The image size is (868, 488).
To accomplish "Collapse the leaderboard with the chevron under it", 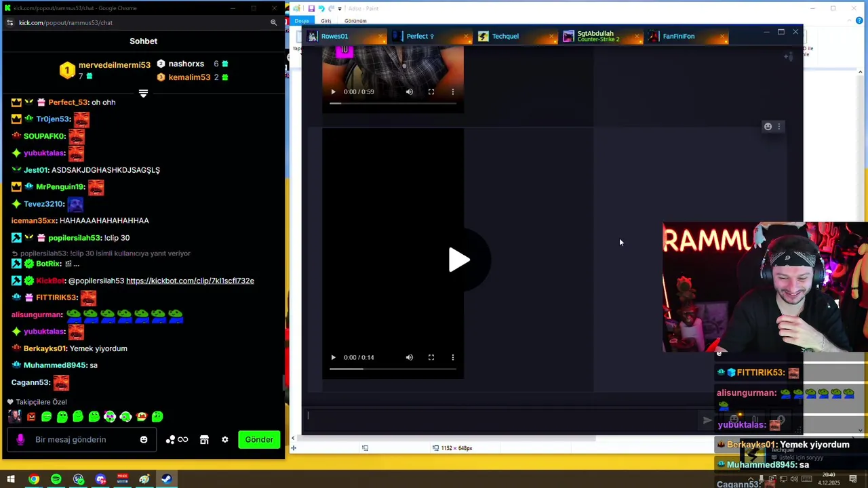I will (x=143, y=94).
